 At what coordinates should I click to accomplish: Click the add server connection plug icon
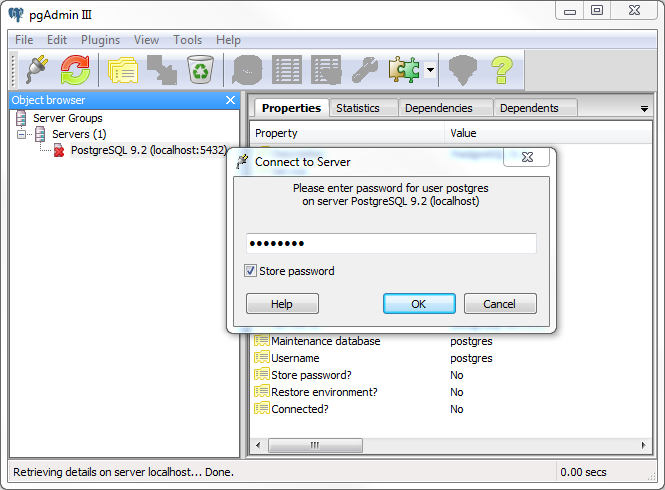[37, 69]
